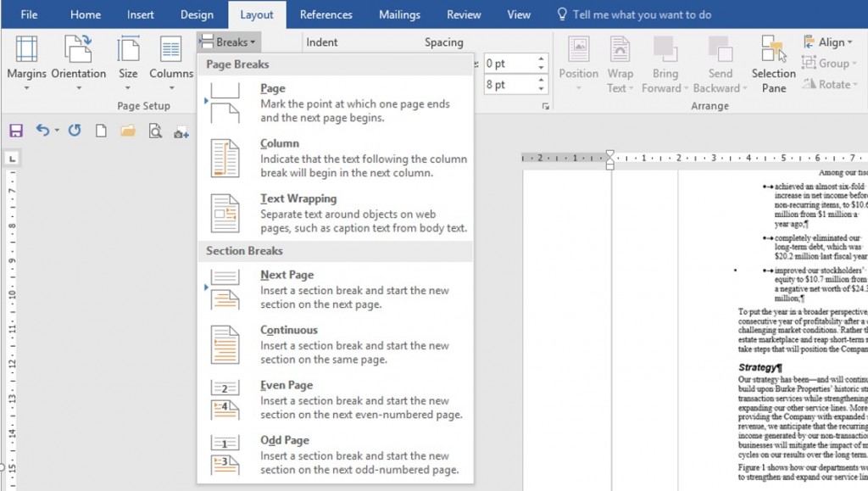Open the Design ribbon tab

tap(197, 14)
